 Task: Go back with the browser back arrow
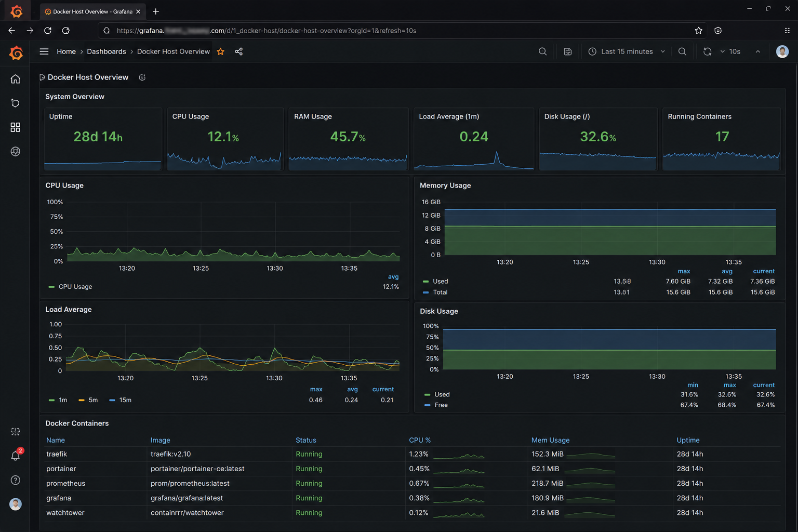[11, 31]
